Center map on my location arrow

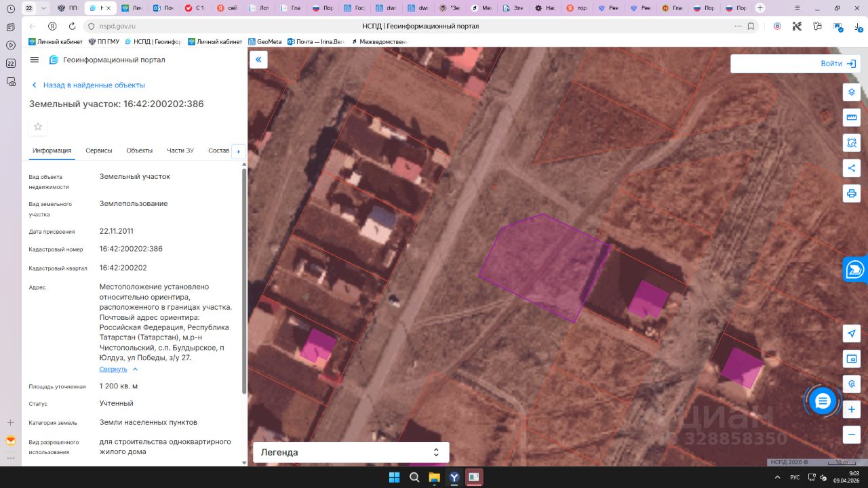(852, 333)
